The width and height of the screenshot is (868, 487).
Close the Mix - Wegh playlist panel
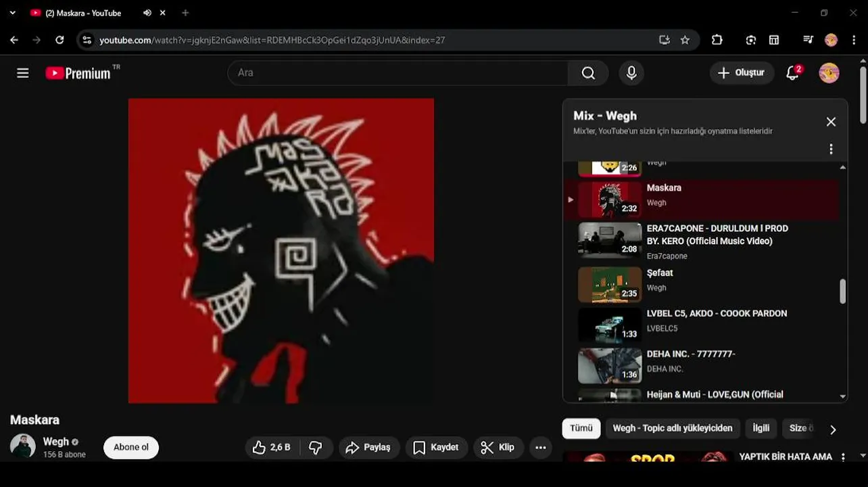click(x=831, y=122)
